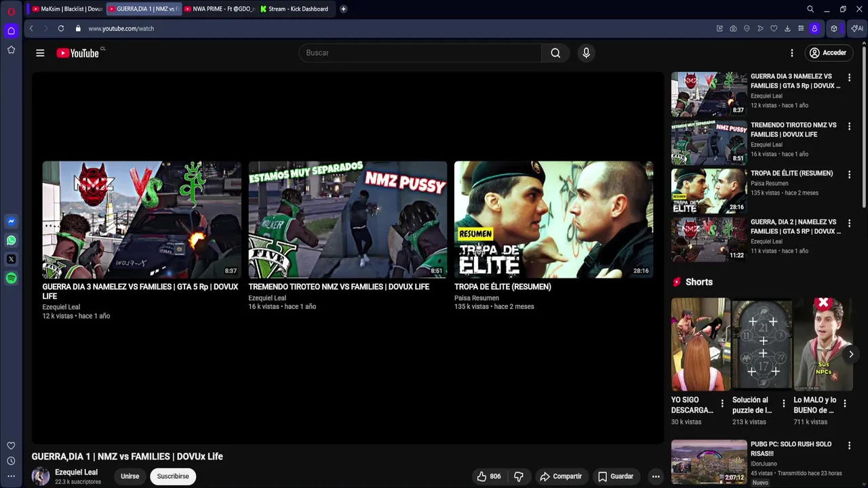Like the video with thumbs-up 806
Viewport: 868px width, 488px height.
pos(488,476)
